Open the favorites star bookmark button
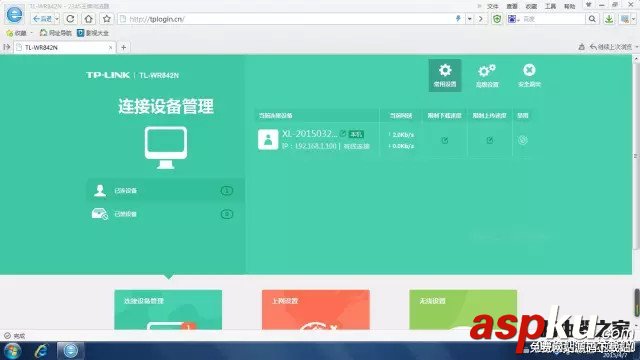 [17, 33]
